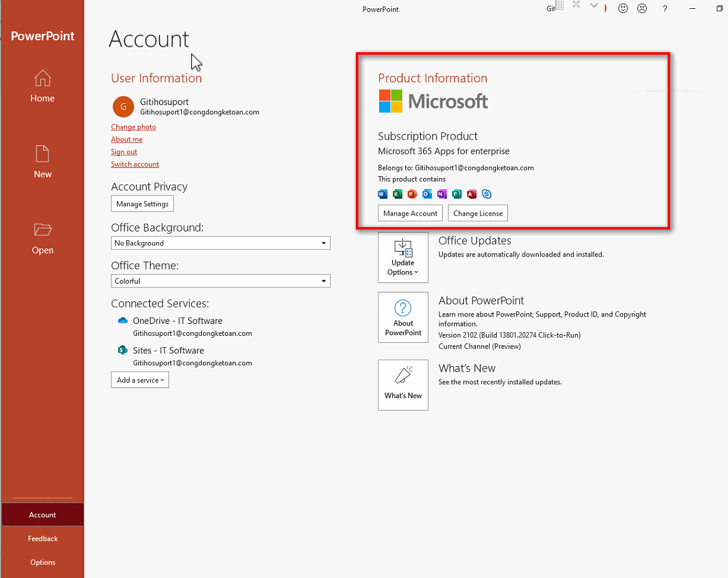This screenshot has height=578, width=728.
Task: Expand the Add a service menu
Action: tap(140, 380)
